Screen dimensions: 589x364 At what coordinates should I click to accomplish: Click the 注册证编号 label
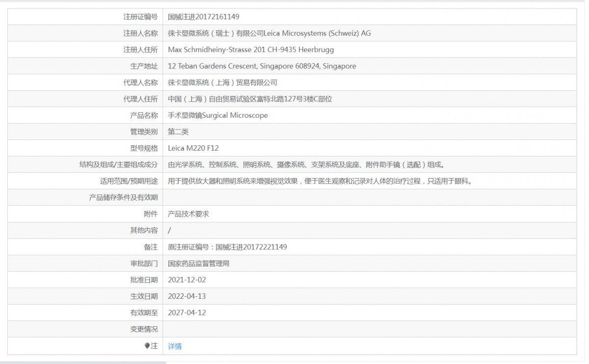tap(140, 17)
